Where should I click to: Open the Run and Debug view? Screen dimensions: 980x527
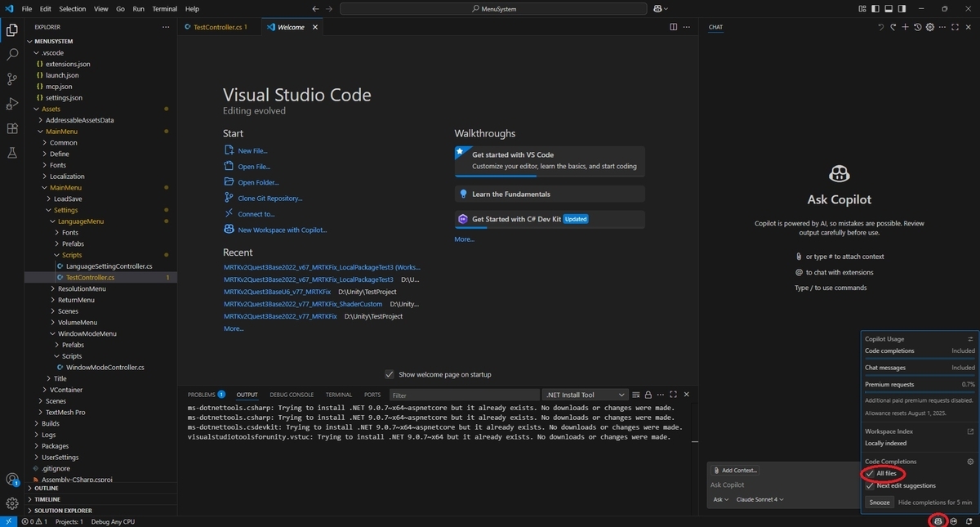tap(12, 104)
